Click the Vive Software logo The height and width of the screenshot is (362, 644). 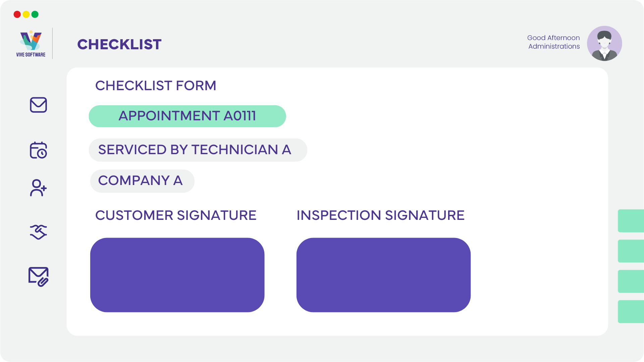pos(31,44)
